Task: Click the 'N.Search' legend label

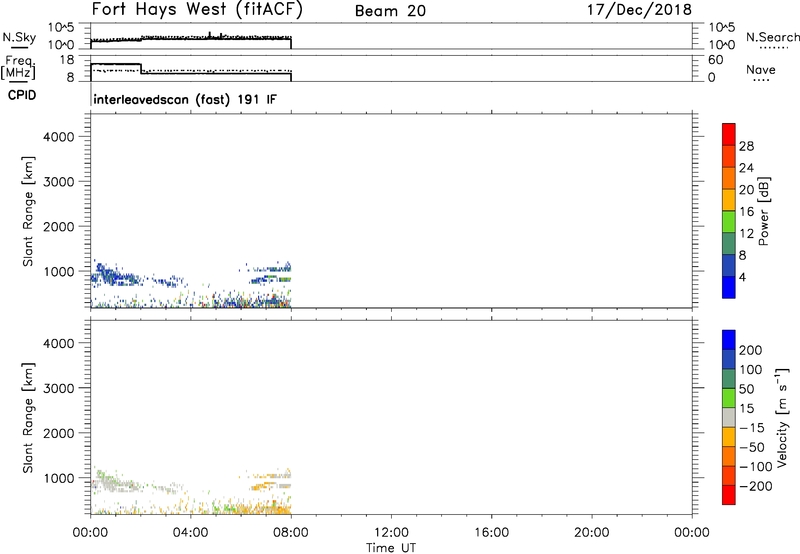Action: click(773, 37)
